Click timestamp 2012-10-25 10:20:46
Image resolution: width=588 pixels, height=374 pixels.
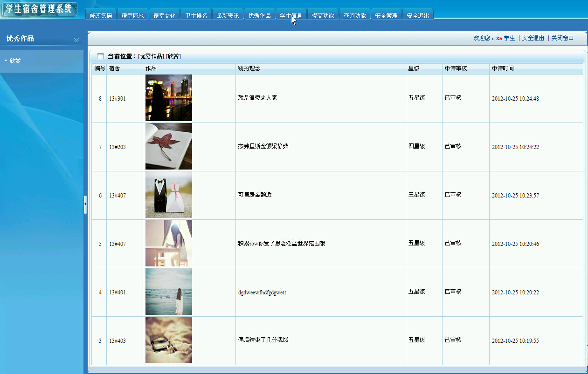[x=515, y=244]
